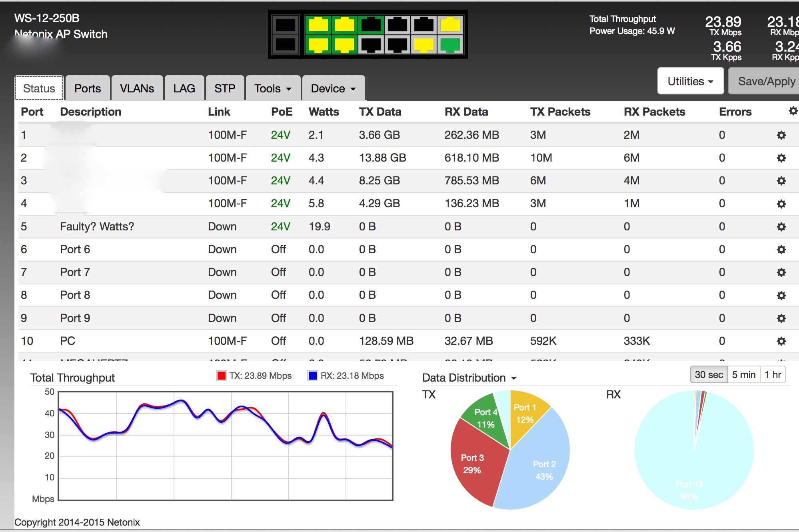
Task: Click the upper SFP port icon
Action: click(x=286, y=25)
